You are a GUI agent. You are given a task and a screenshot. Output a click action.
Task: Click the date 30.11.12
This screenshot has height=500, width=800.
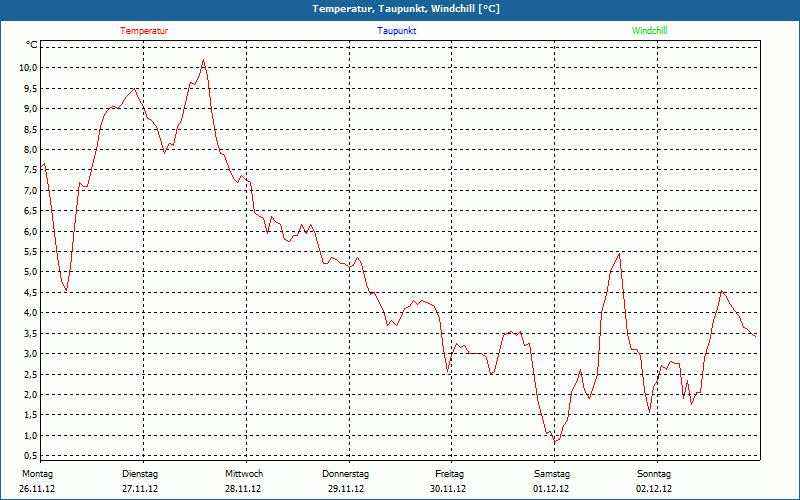pos(448,489)
